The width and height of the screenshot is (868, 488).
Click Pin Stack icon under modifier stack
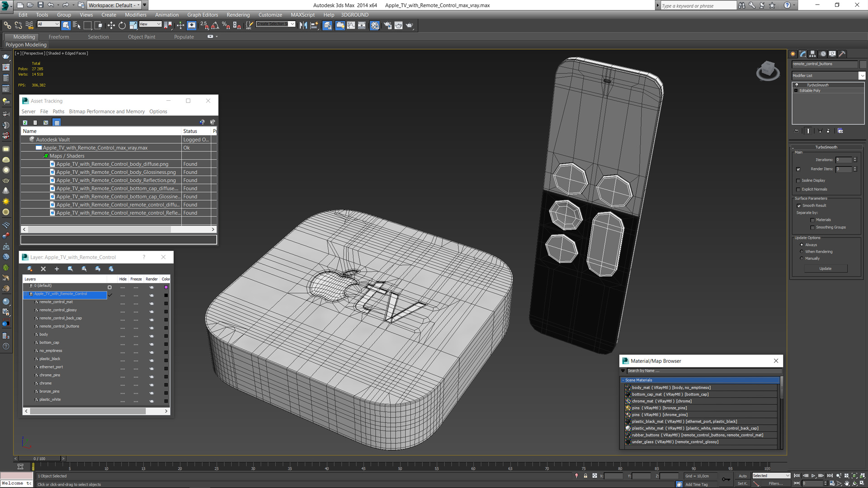[x=797, y=131]
